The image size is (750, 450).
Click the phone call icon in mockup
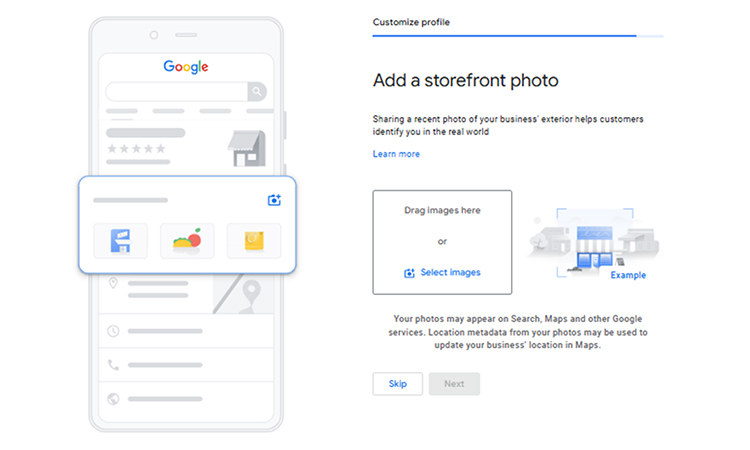tap(113, 365)
